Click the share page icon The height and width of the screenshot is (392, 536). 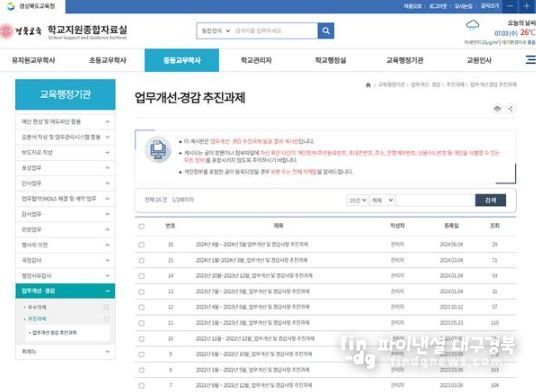coord(511,108)
